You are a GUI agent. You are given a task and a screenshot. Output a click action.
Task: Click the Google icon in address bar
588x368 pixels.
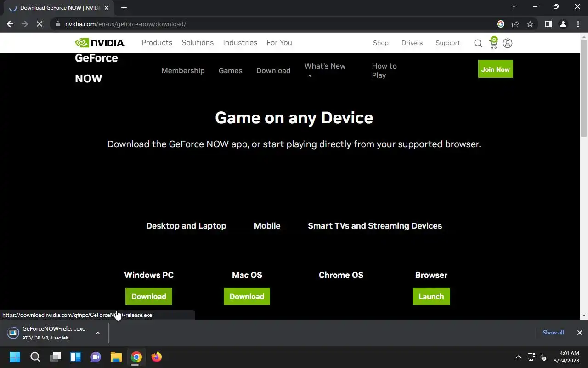click(x=501, y=24)
